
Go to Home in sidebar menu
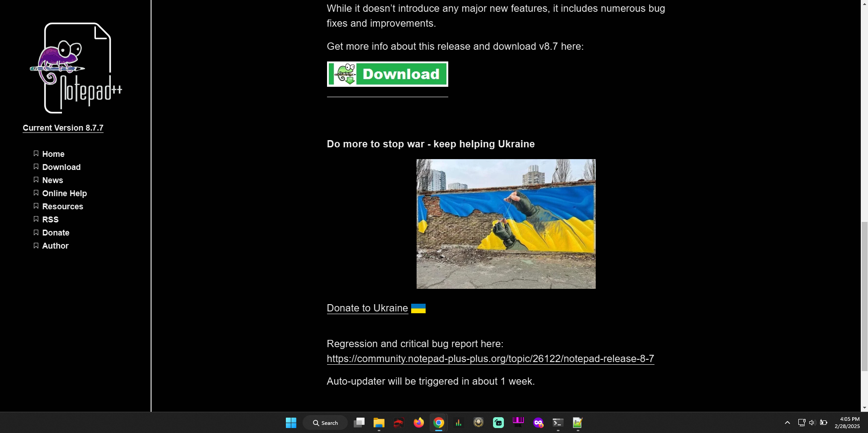coord(53,154)
